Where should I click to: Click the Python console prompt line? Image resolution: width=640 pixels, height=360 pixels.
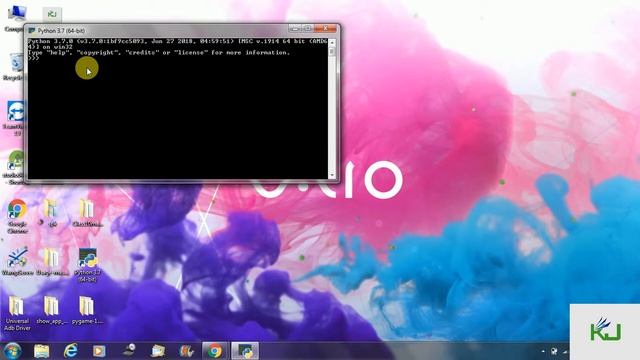pos(34,58)
